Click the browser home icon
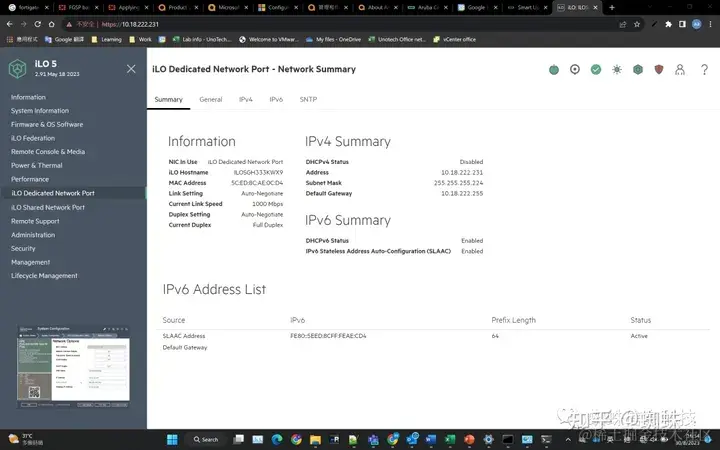 pyautogui.click(x=51, y=24)
